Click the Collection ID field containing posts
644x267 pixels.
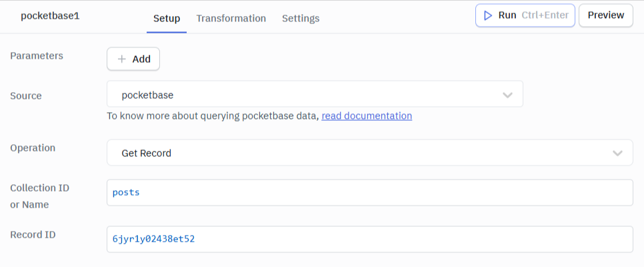[x=369, y=193]
